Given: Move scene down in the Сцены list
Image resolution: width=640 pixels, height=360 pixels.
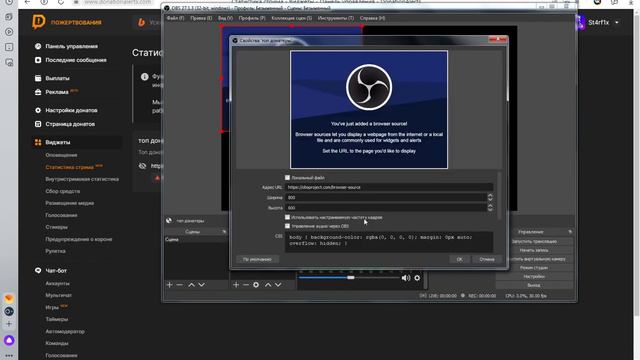Looking at the screenshot, I should [x=202, y=284].
